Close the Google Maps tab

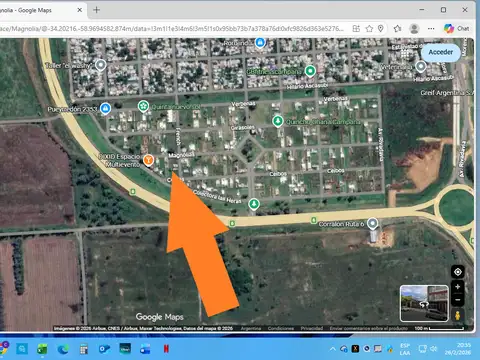(80, 10)
